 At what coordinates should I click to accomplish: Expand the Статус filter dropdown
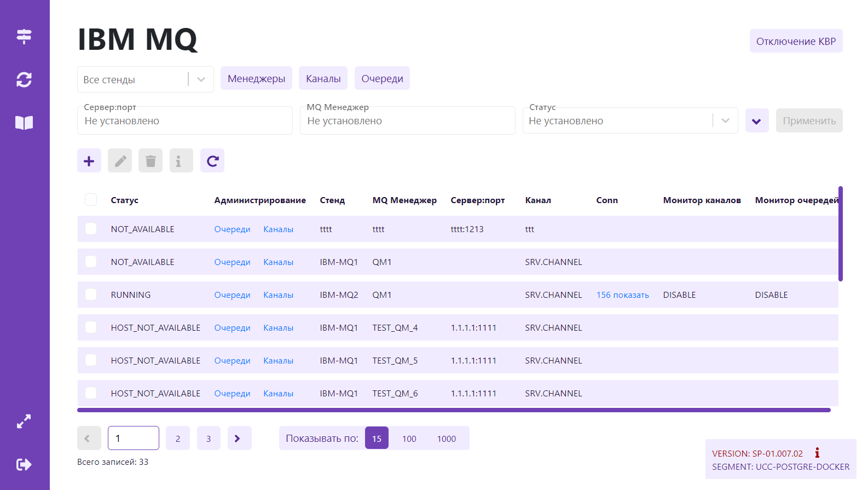(x=725, y=121)
